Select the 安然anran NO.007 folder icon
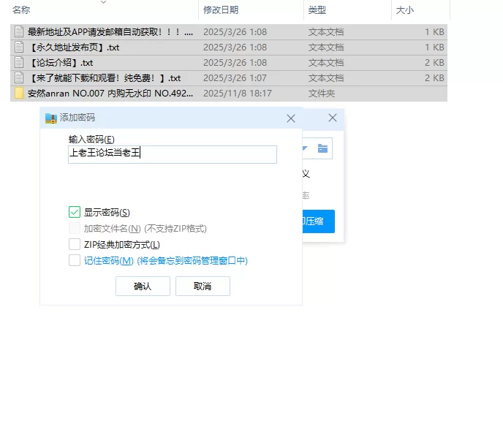The image size is (503, 448). [19, 94]
